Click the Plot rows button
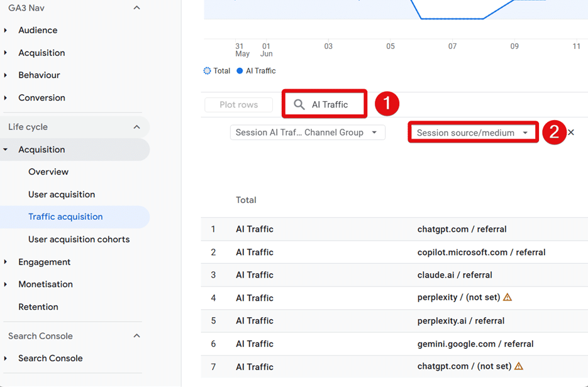Image resolution: width=588 pixels, height=387 pixels. (238, 104)
